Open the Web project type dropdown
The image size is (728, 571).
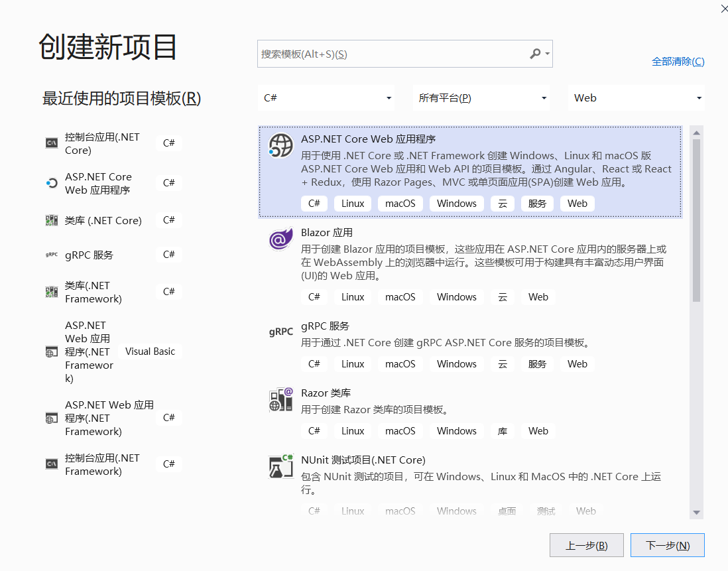click(635, 97)
